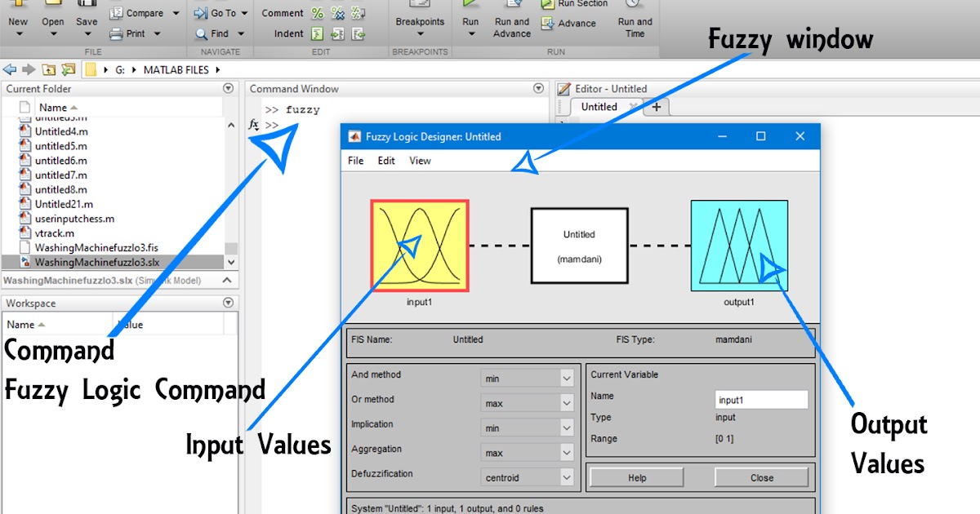980x514 pixels.
Task: Click the decrease indent icon
Action: pyautogui.click(x=358, y=33)
